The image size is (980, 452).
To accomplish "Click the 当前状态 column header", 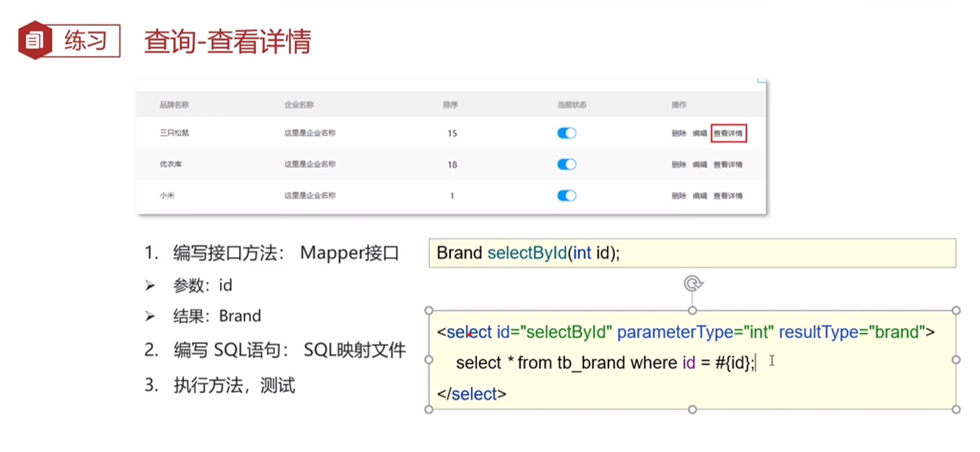I will [572, 105].
